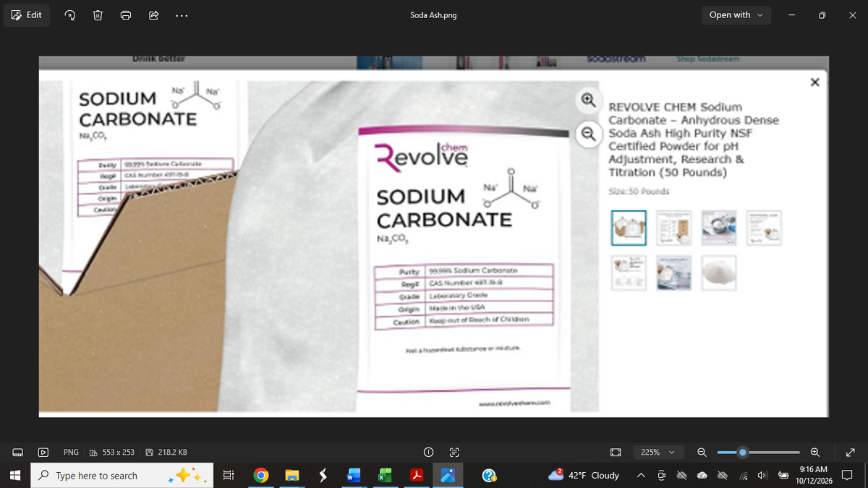Share the image via the share icon
868x488 pixels.
pos(153,15)
